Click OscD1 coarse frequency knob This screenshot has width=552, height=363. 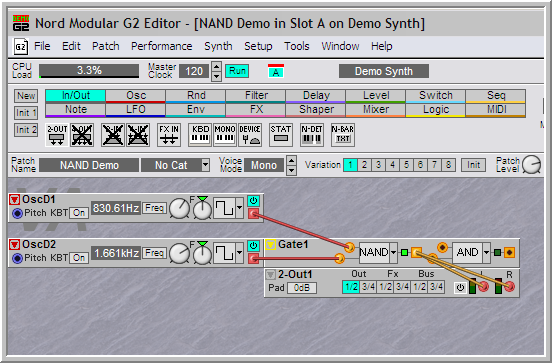[x=180, y=208]
